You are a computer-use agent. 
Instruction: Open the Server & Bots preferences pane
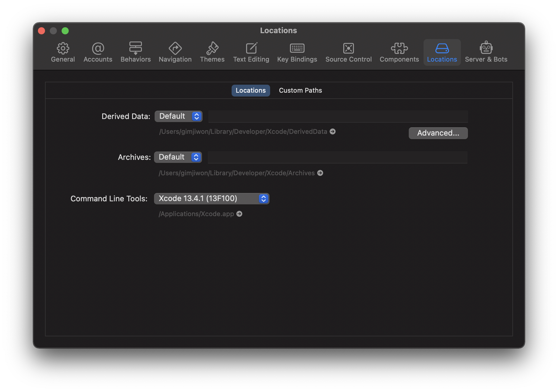tap(486, 52)
